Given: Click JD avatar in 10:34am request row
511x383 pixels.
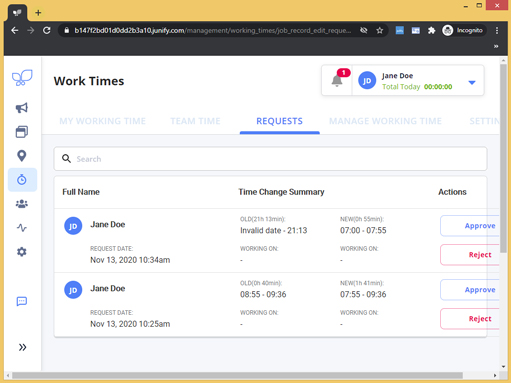Looking at the screenshot, I should [73, 226].
